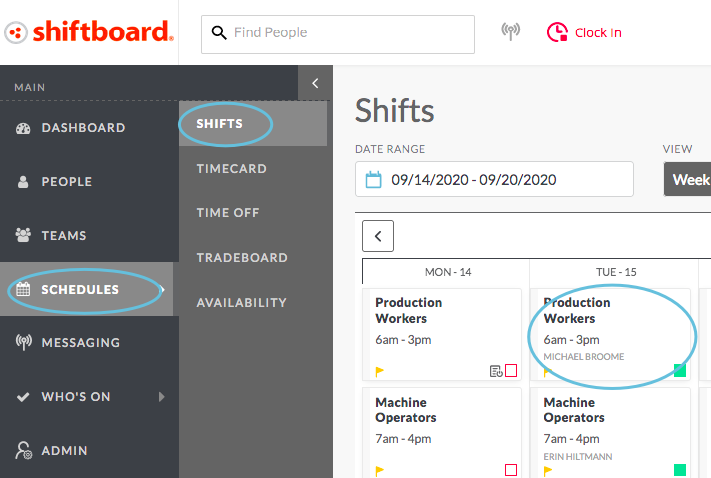Image resolution: width=711 pixels, height=478 pixels.
Task: Click the Who's On checkmark icon
Action: click(x=23, y=397)
